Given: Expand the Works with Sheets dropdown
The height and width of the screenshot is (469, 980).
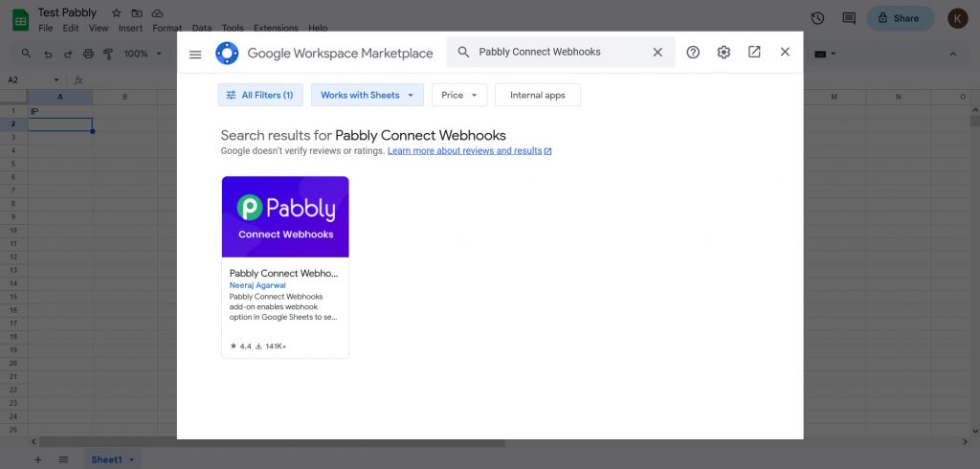Looking at the screenshot, I should (367, 95).
